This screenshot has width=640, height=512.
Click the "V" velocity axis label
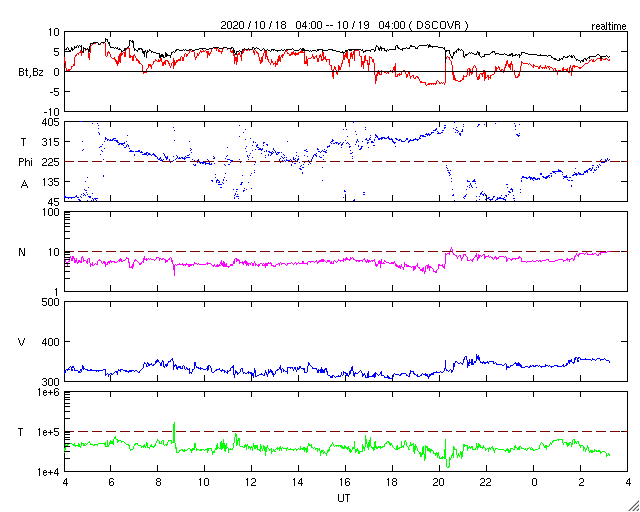[21, 342]
